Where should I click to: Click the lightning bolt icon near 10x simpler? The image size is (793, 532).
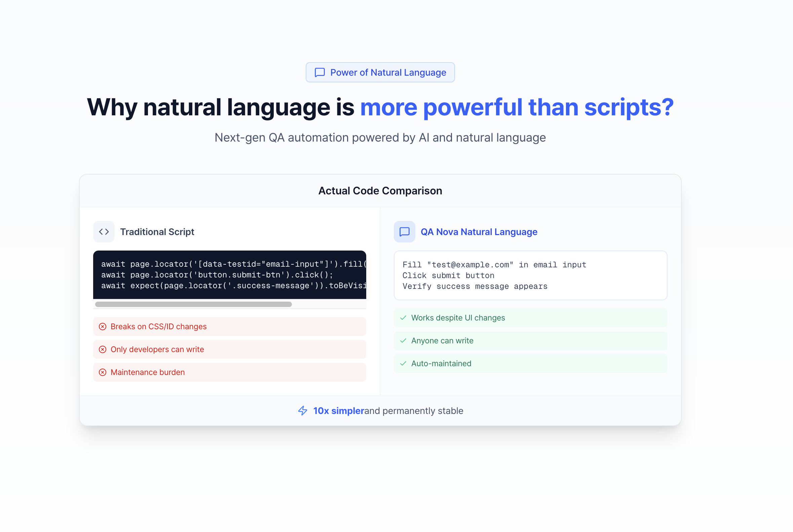tap(303, 411)
